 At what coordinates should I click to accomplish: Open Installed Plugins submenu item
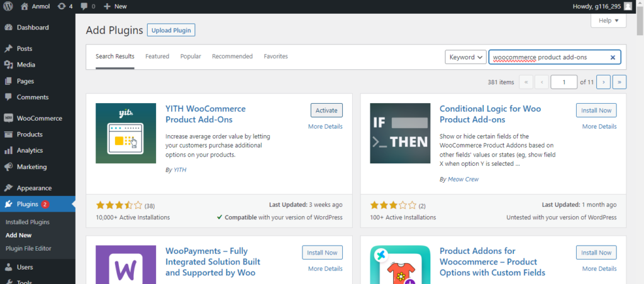(x=28, y=222)
